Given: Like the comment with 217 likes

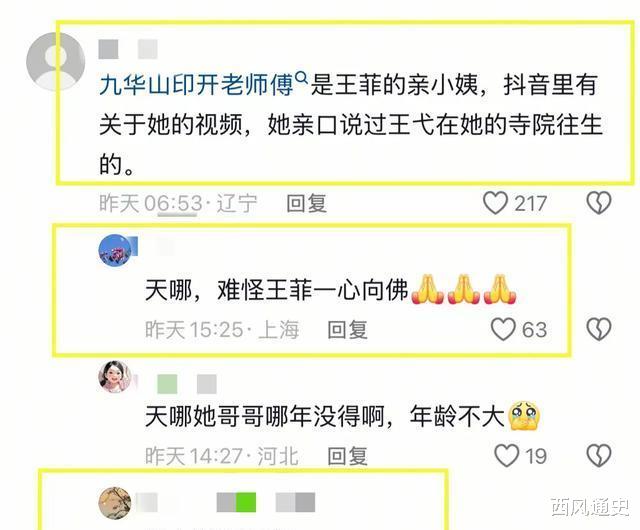Looking at the screenshot, I should 495,203.
